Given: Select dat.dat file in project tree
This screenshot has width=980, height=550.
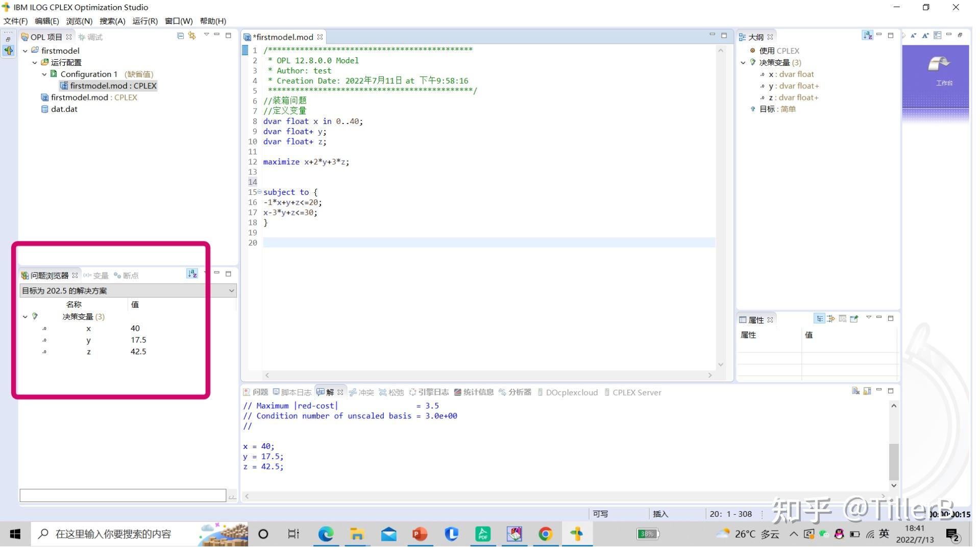Looking at the screenshot, I should pyautogui.click(x=64, y=110).
